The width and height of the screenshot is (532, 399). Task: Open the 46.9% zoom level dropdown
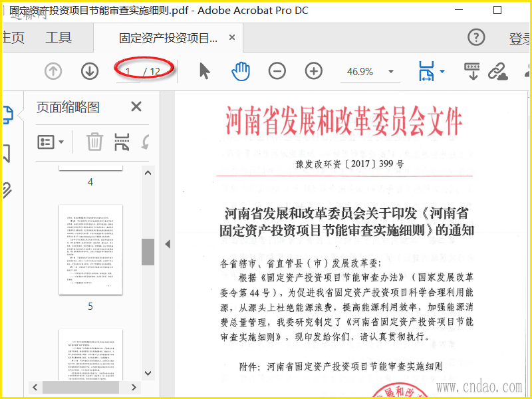pyautogui.click(x=391, y=72)
